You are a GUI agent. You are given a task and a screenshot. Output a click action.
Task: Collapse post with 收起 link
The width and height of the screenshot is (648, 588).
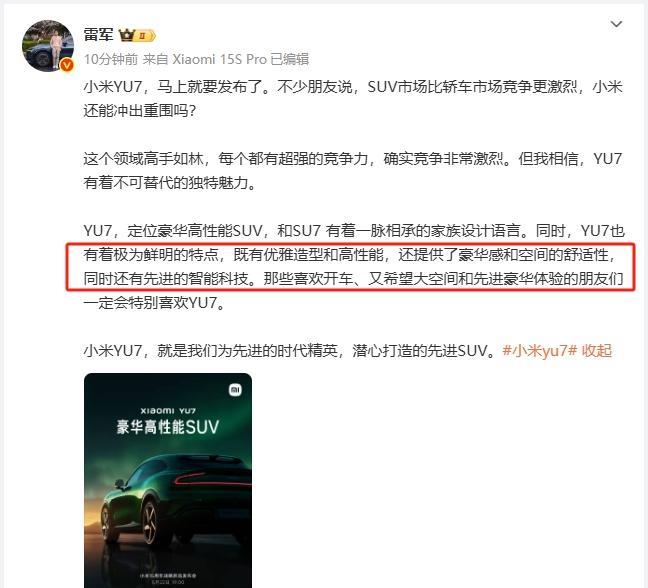(x=596, y=351)
